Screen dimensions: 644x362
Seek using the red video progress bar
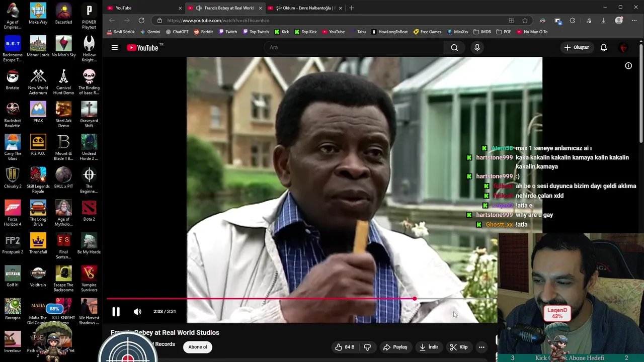301,299
